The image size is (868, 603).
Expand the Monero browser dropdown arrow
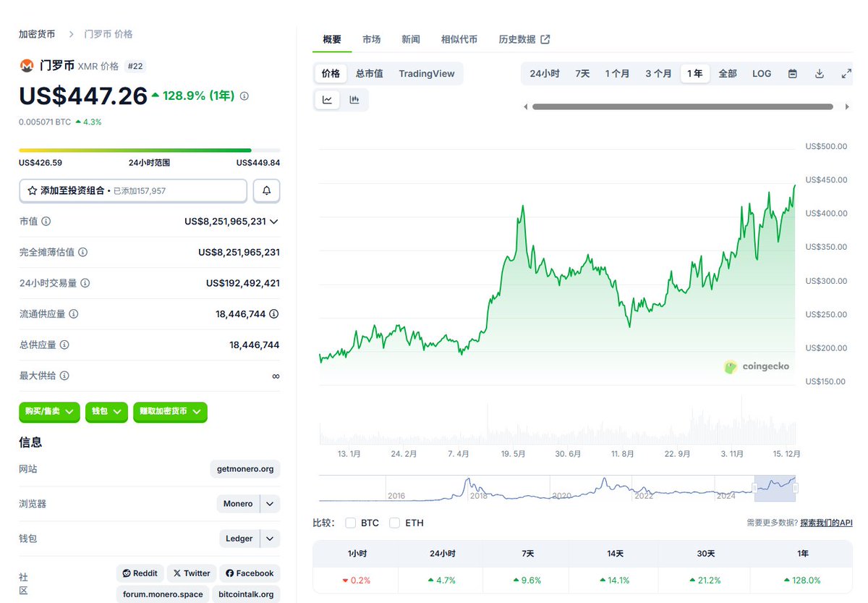tap(270, 504)
